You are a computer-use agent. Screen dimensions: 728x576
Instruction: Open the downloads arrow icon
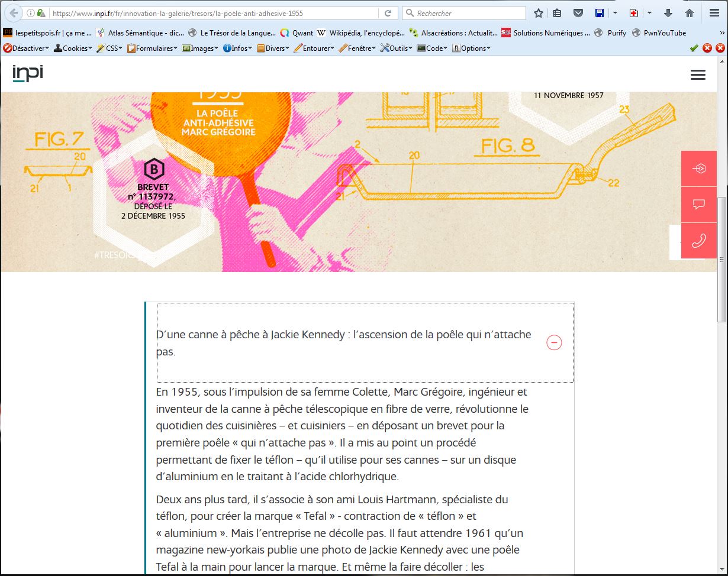(x=668, y=13)
